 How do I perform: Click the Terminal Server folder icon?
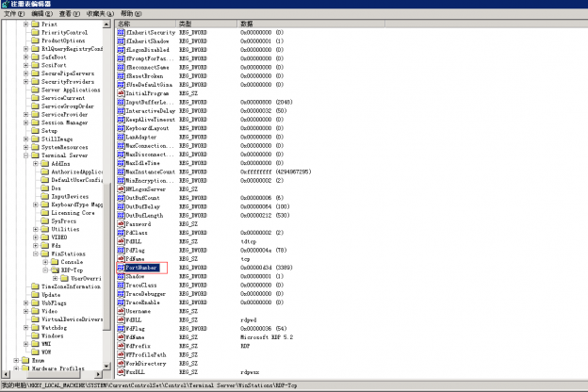pyautogui.click(x=35, y=154)
